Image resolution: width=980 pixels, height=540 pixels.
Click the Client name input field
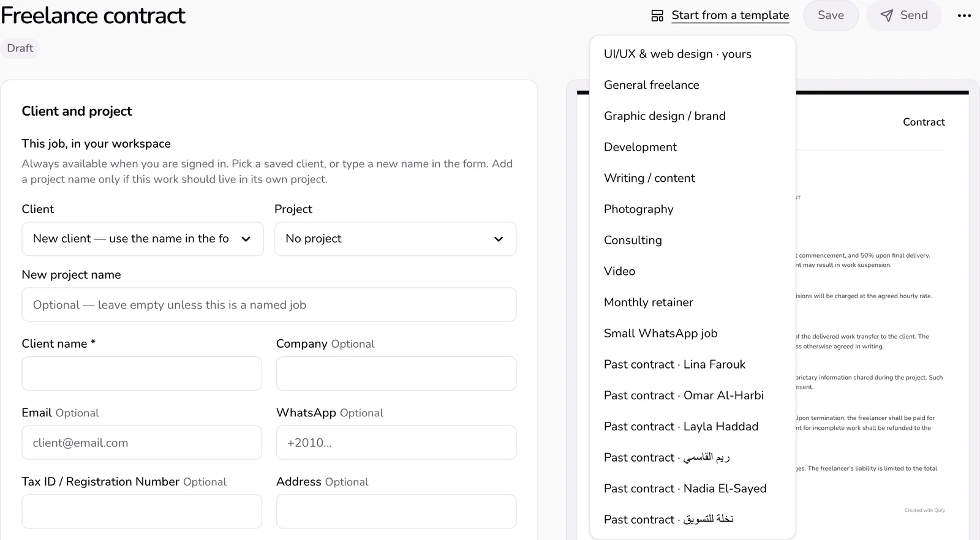click(142, 373)
